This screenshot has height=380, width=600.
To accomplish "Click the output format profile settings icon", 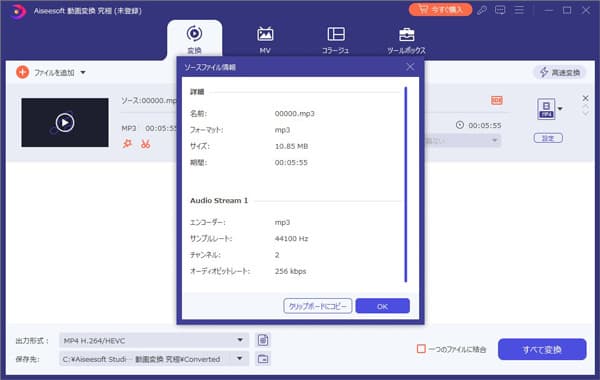I will [263, 340].
